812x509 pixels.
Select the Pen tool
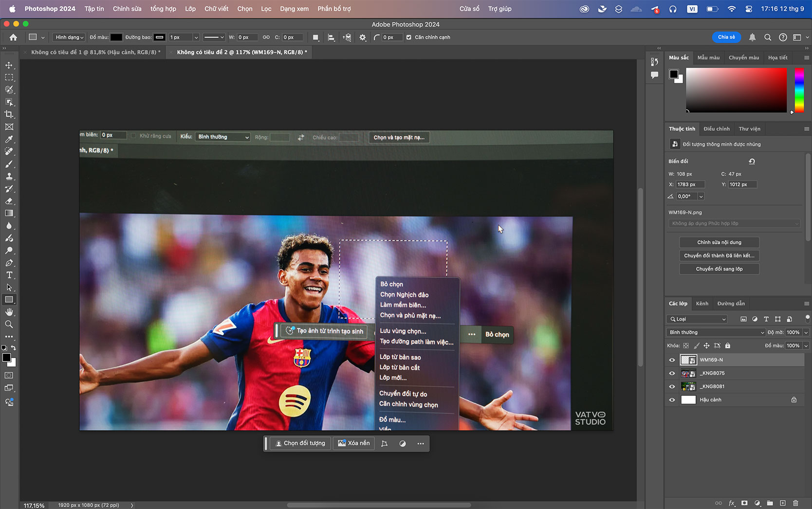pos(9,263)
